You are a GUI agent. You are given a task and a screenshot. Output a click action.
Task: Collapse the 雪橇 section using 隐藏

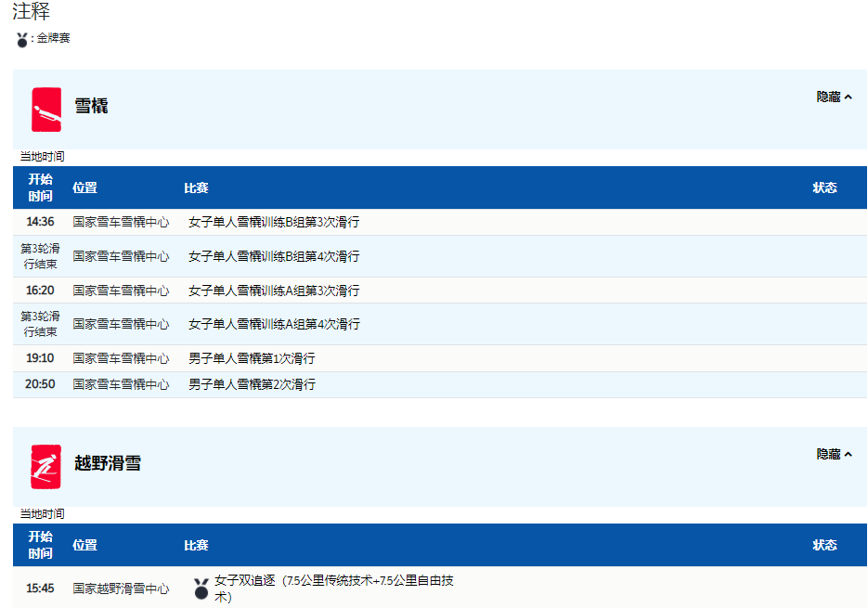click(834, 97)
